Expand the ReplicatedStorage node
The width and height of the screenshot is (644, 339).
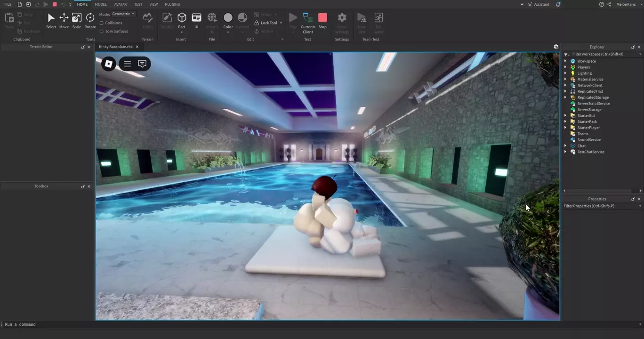point(565,97)
